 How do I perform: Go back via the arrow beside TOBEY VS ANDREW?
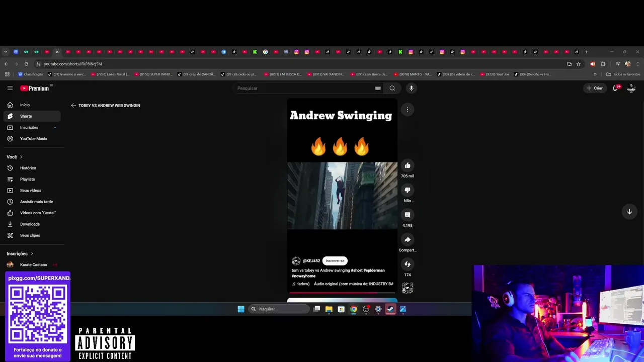pyautogui.click(x=73, y=106)
